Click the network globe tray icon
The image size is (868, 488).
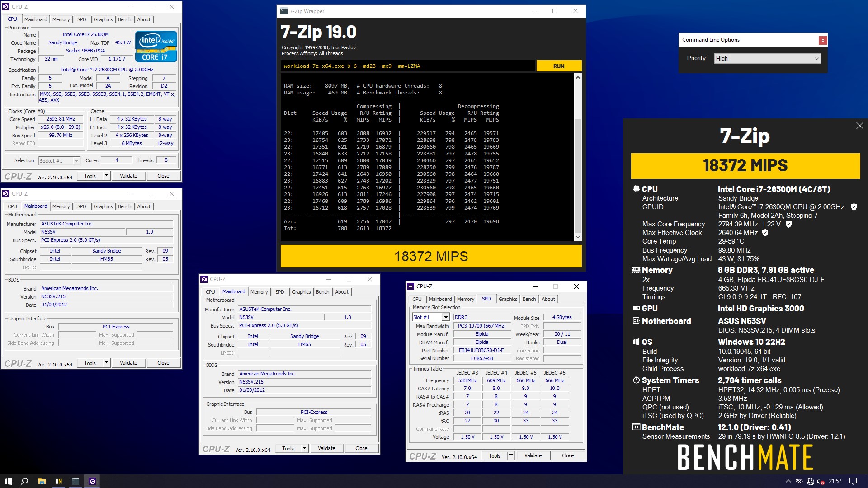click(810, 481)
